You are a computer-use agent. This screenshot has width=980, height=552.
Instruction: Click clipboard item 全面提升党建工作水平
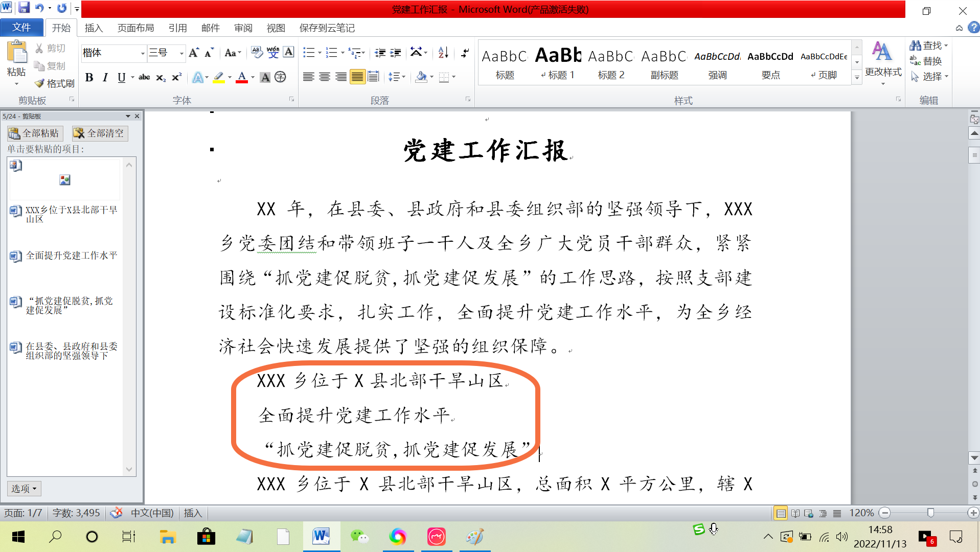(x=65, y=256)
